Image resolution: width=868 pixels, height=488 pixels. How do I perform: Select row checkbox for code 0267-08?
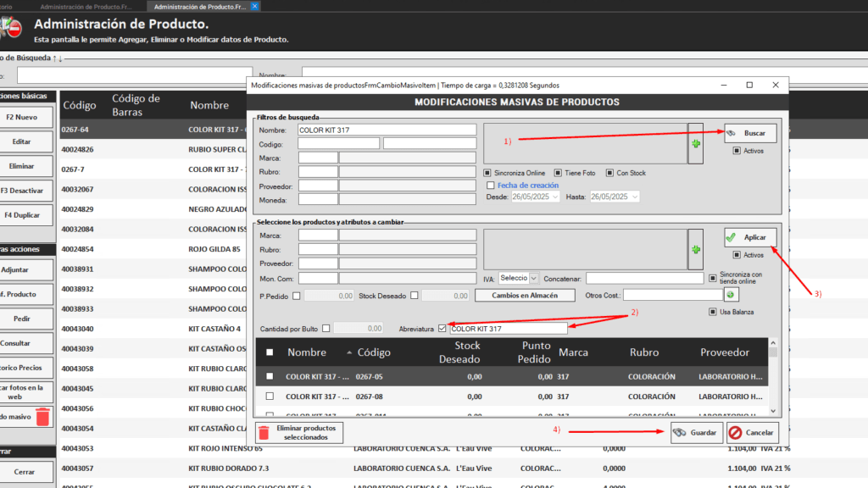click(x=270, y=396)
